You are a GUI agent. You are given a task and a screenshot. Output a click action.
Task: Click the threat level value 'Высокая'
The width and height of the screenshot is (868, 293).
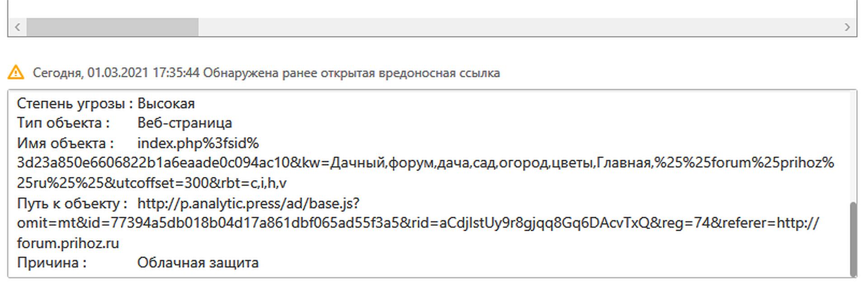(166, 103)
